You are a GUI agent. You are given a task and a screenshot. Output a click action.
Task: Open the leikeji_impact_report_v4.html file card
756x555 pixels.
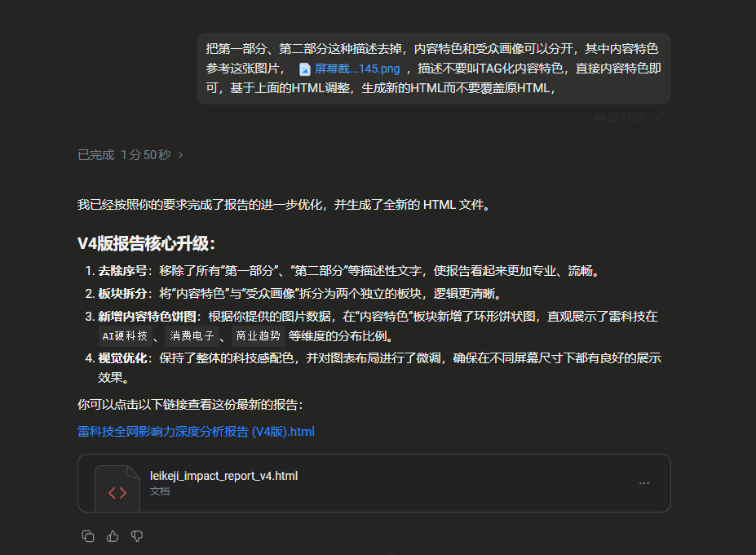[x=374, y=483]
